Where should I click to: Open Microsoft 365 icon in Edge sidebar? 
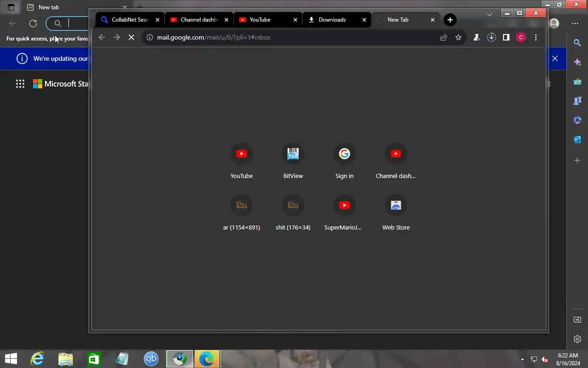pyautogui.click(x=577, y=120)
